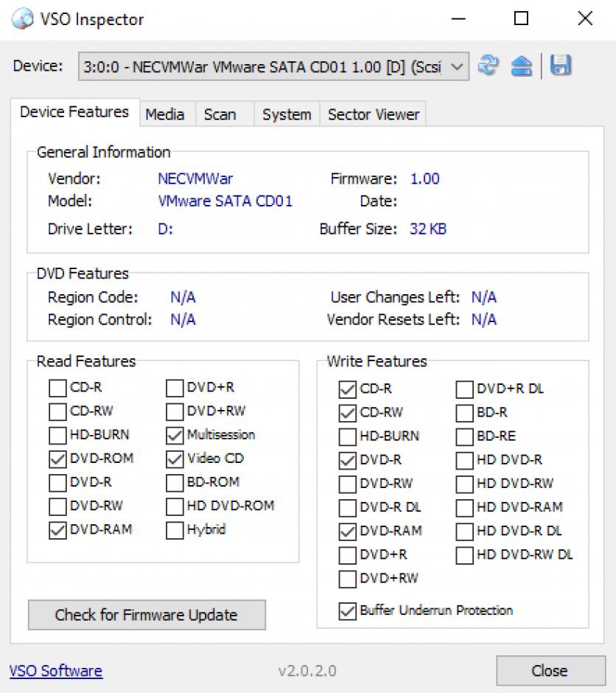
Task: Open the System tab
Action: pyautogui.click(x=287, y=114)
